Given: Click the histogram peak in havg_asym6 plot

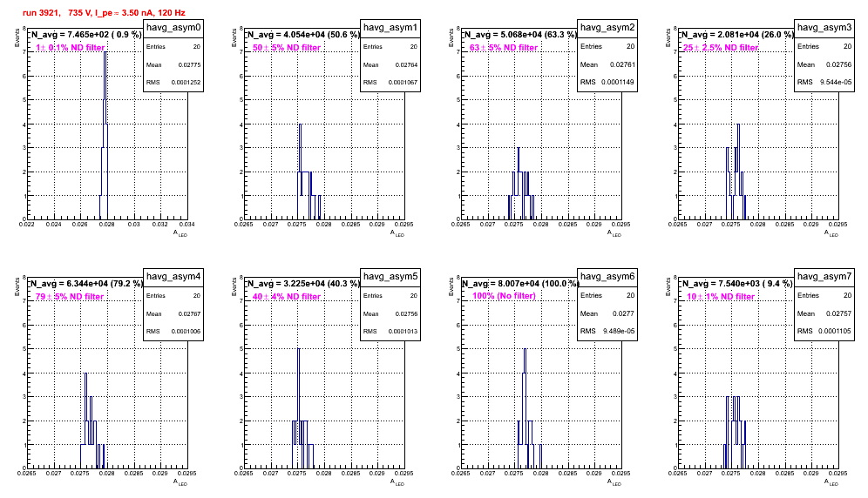Looking at the screenshot, I should (x=525, y=349).
